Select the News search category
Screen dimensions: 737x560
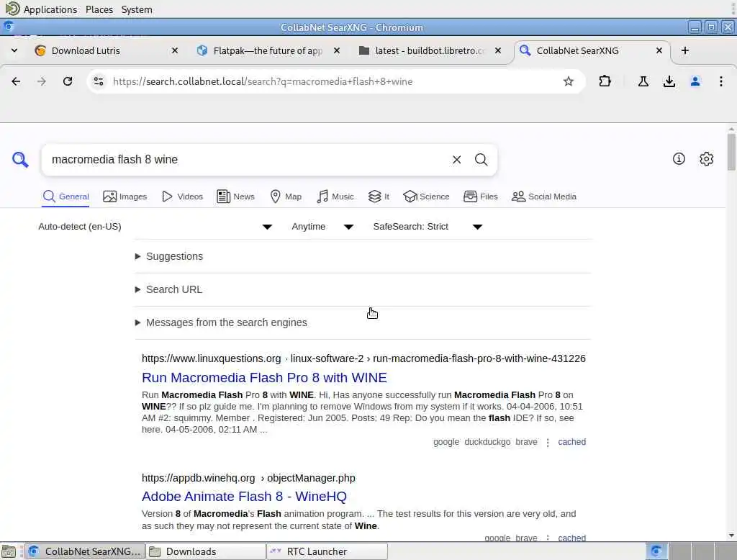pyautogui.click(x=235, y=197)
